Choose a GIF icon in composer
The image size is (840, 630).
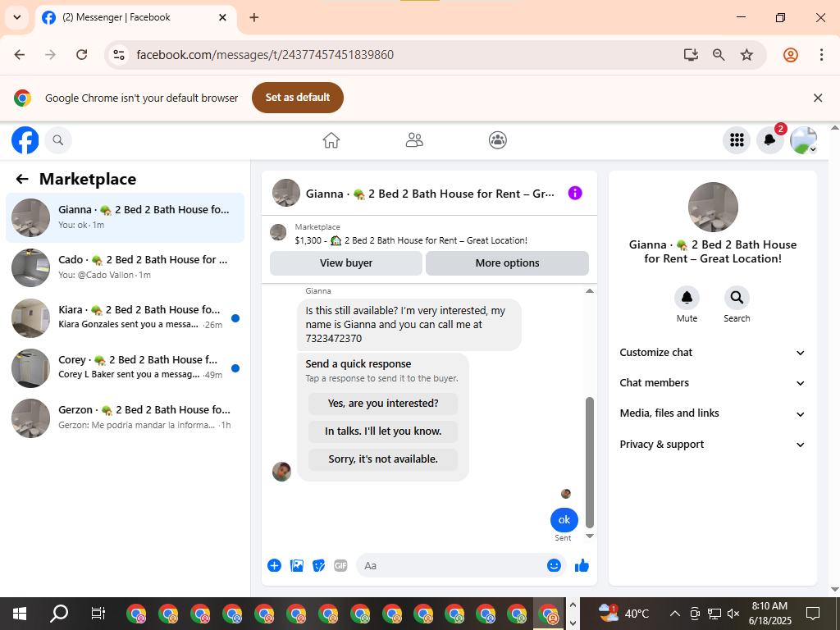pos(340,565)
